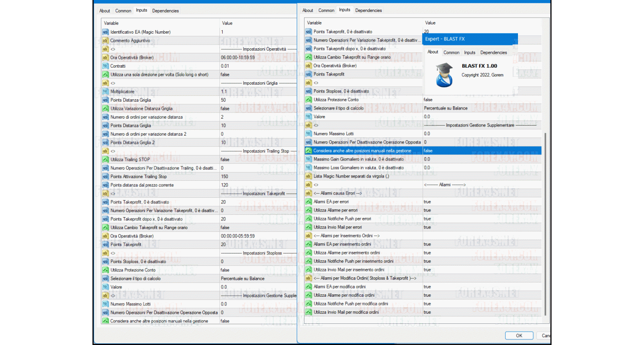
Task: Click the icon beside Lista Magic Number
Action: [x=308, y=176]
